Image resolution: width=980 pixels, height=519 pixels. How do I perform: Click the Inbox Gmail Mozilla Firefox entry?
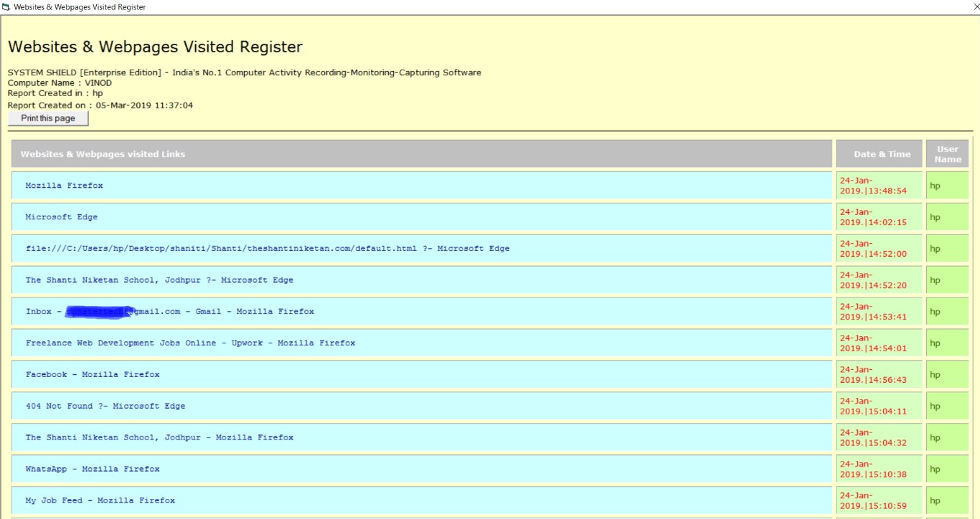point(422,312)
